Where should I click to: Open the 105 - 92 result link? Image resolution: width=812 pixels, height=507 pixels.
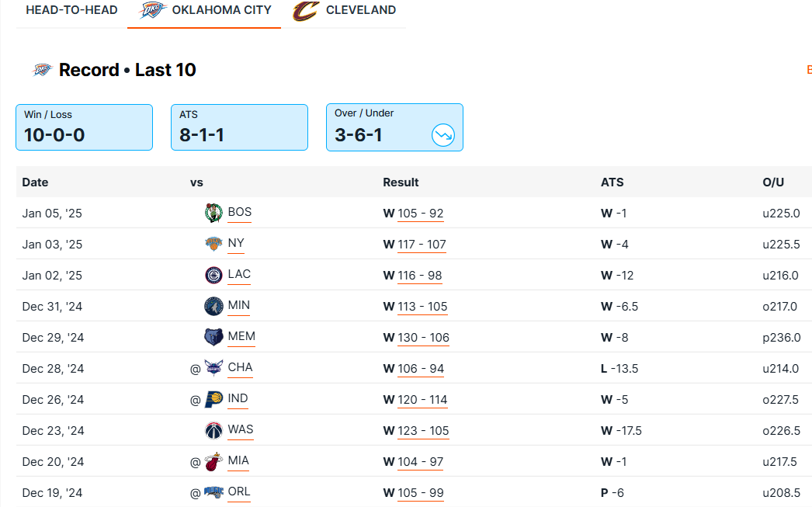pyautogui.click(x=420, y=214)
